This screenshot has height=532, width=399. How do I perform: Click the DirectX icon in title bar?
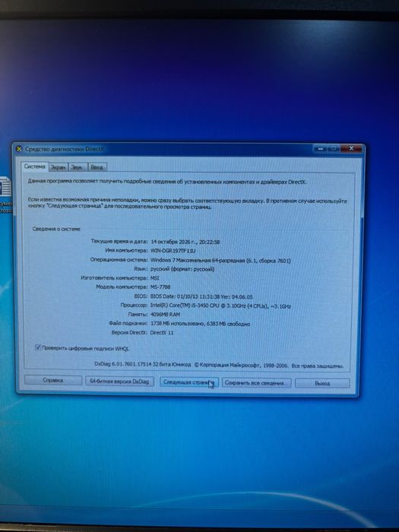(x=19, y=149)
